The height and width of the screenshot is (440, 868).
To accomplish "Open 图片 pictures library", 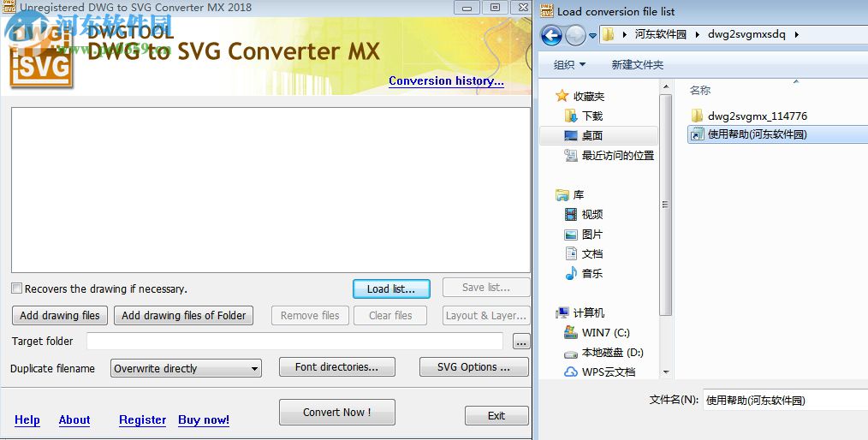I will click(592, 234).
